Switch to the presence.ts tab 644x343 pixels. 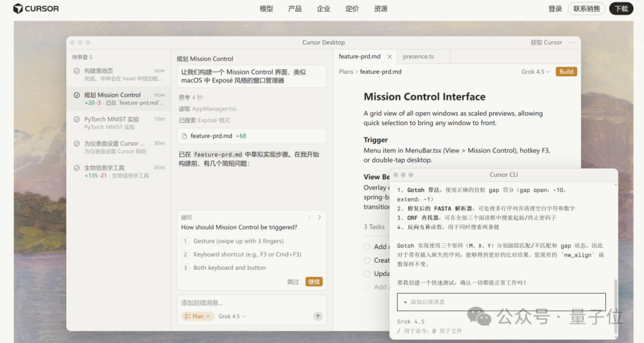418,57
